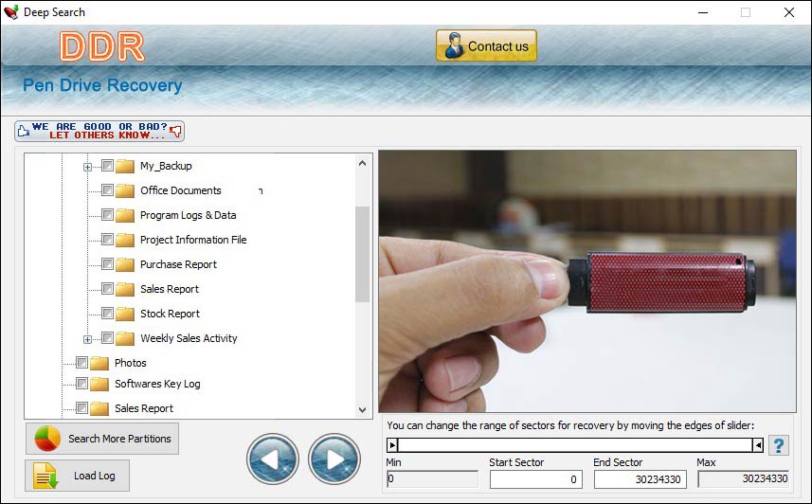Click Search More Partitions button
Image resolution: width=812 pixels, height=504 pixels.
pyautogui.click(x=102, y=439)
